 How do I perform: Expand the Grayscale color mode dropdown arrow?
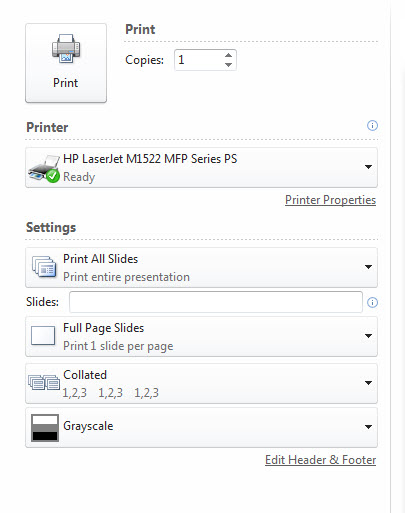pos(368,427)
